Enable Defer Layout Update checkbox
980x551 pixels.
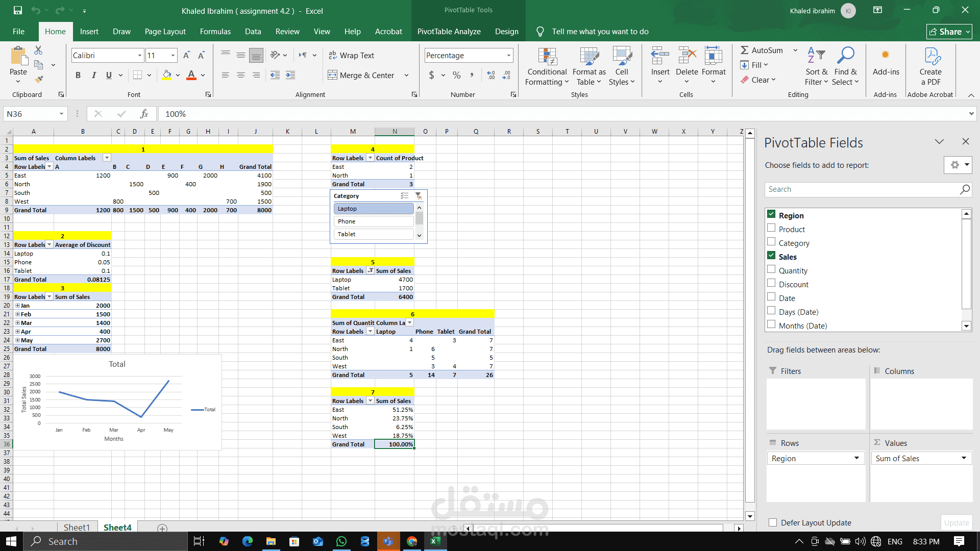pos(773,522)
